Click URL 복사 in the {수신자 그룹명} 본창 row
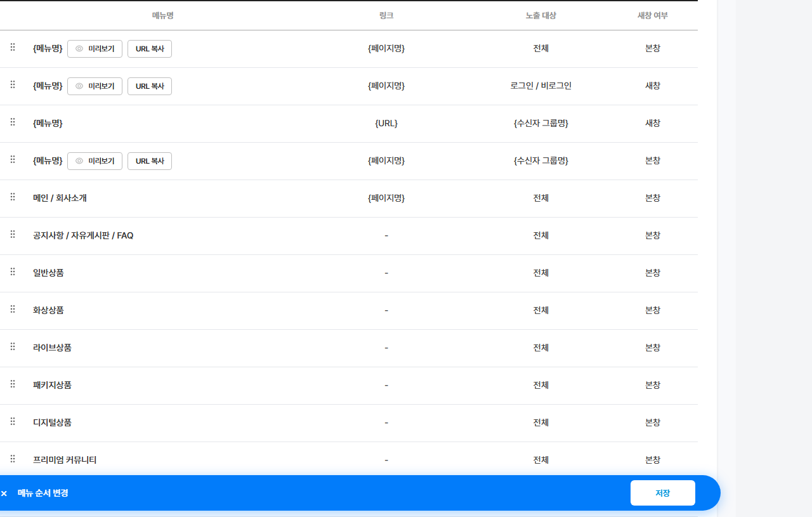 pos(150,161)
